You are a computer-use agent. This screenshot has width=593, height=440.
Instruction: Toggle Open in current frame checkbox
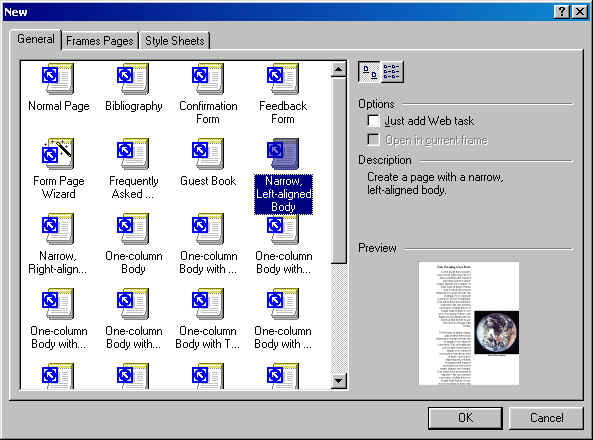[x=373, y=140]
